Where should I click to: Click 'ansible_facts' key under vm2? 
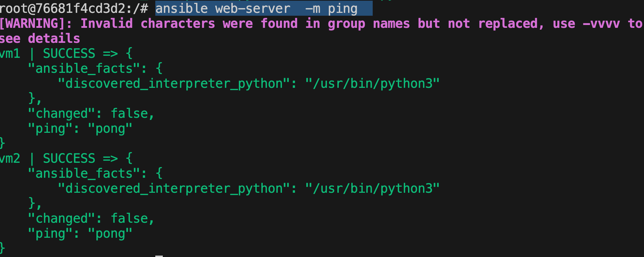point(84,173)
